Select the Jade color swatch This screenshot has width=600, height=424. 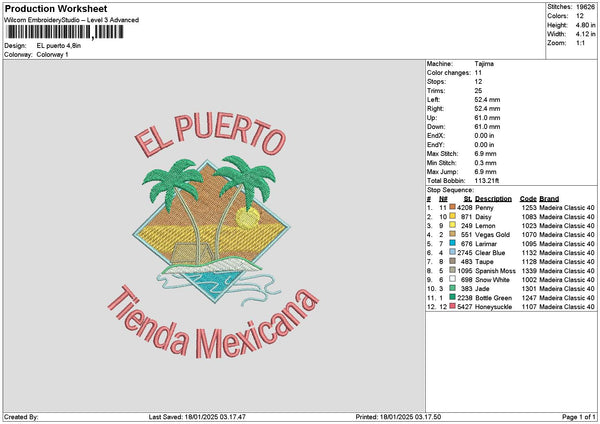454,288
